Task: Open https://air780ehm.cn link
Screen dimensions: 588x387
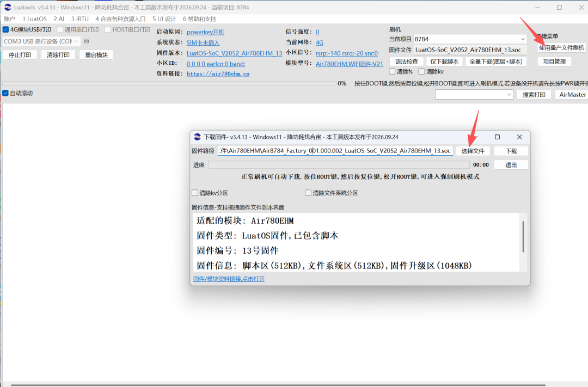Action: pos(218,74)
